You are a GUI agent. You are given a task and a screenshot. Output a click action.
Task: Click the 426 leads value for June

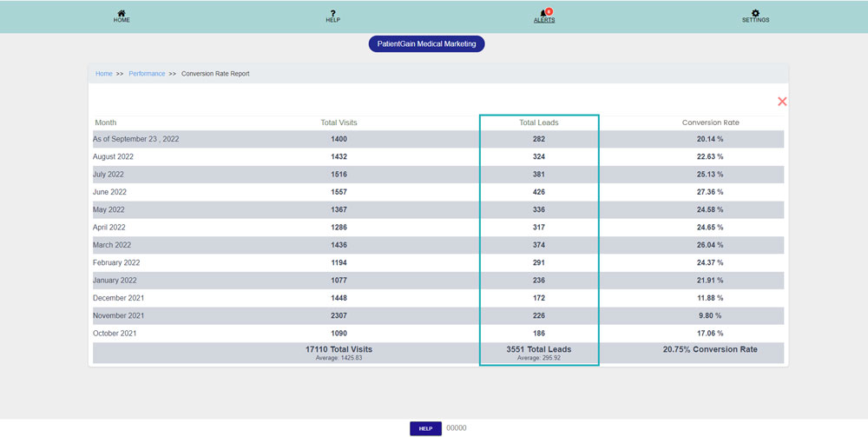coord(539,192)
